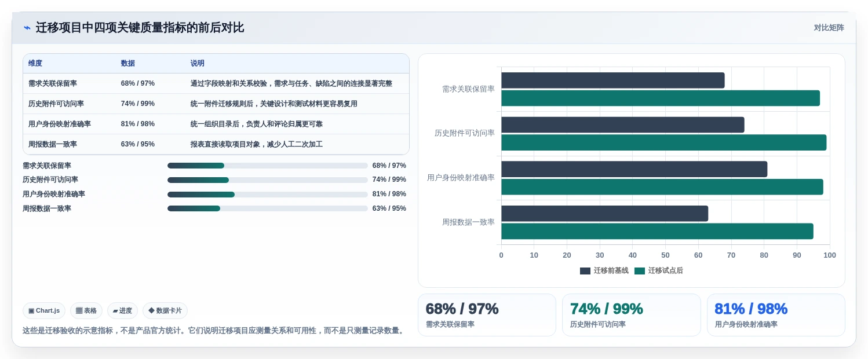Click the dark baseline bar for 周报数据一致率

point(605,214)
